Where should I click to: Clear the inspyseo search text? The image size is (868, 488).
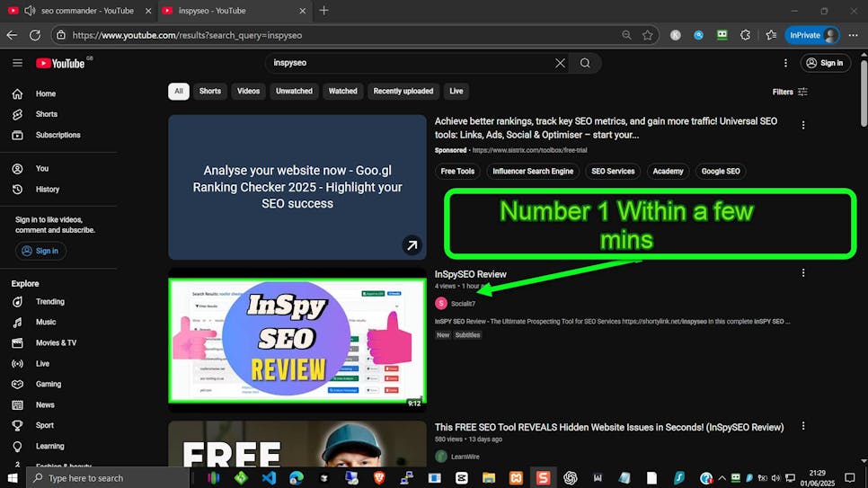[x=560, y=63]
